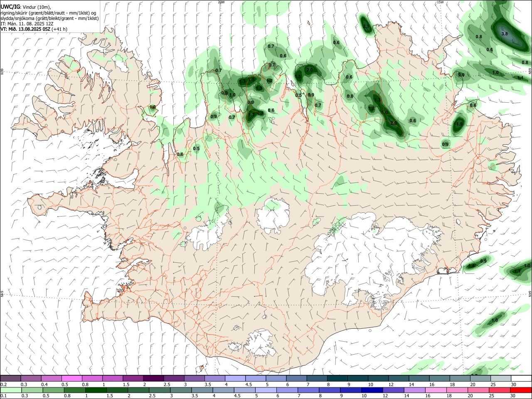The height and width of the screenshot is (399, 532).
Task: Click the UWC/IG Vindur (10m) title
Action: click(25, 7)
